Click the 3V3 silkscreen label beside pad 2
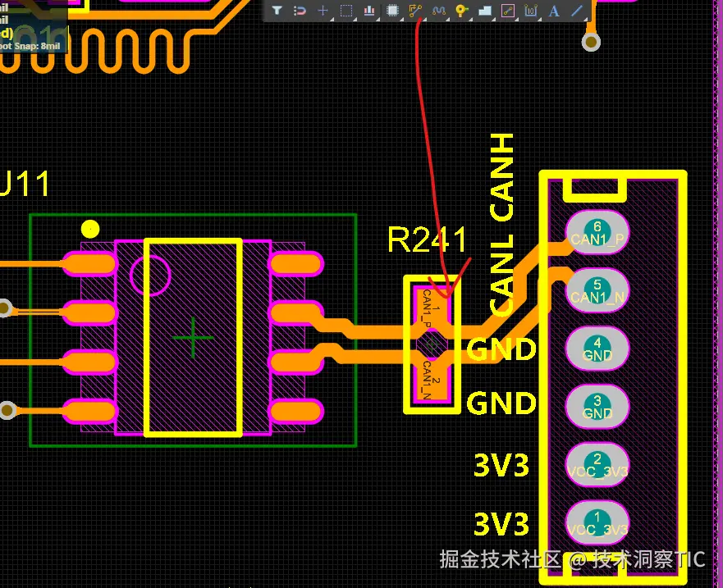Viewport: 723px width, 588px height. coord(501,465)
